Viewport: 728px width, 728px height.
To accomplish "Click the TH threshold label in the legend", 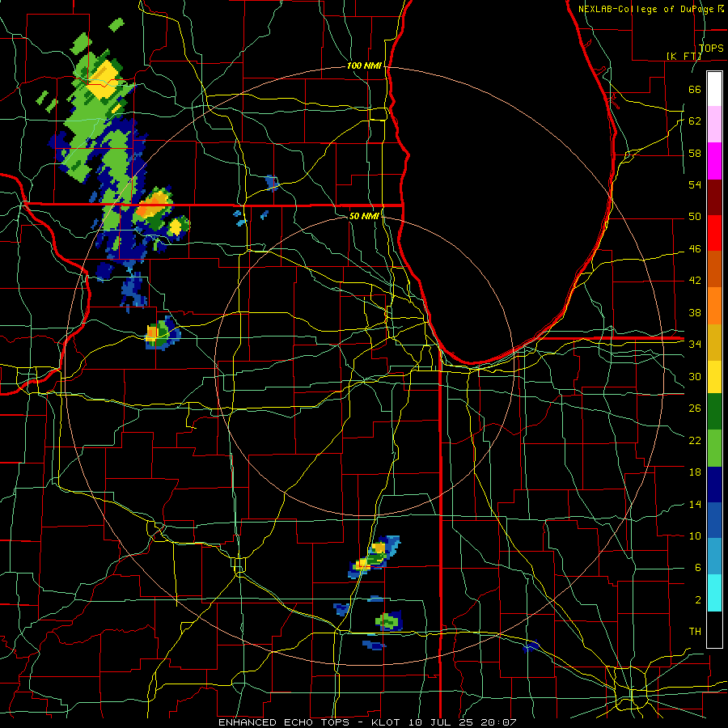I will [x=695, y=632].
